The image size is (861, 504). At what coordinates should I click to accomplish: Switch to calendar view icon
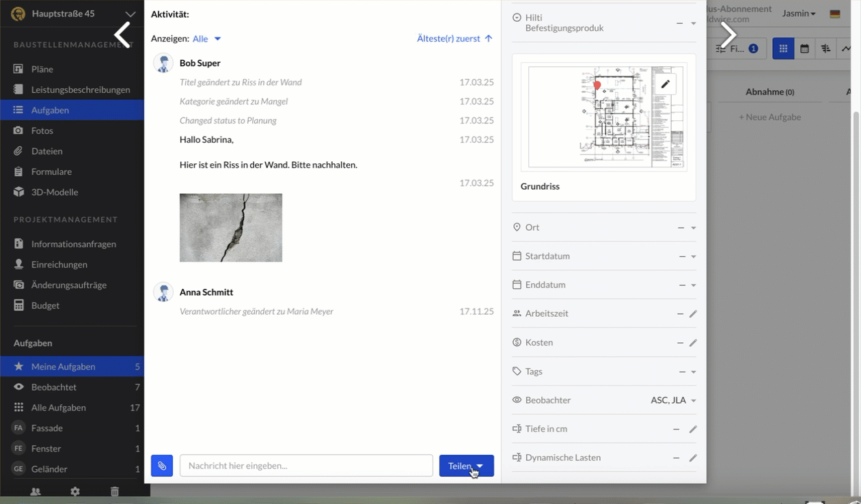804,49
